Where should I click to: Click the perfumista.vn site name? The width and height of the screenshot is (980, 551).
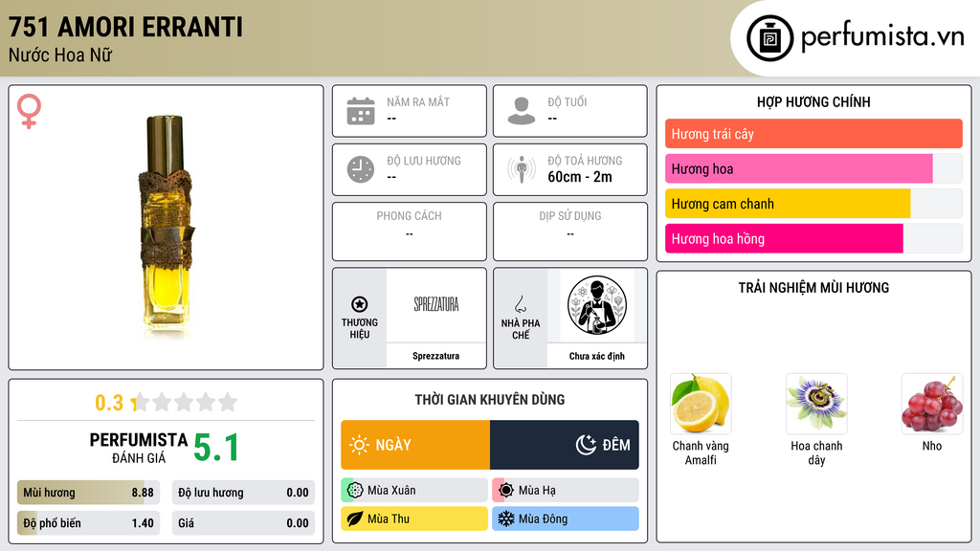[882, 36]
